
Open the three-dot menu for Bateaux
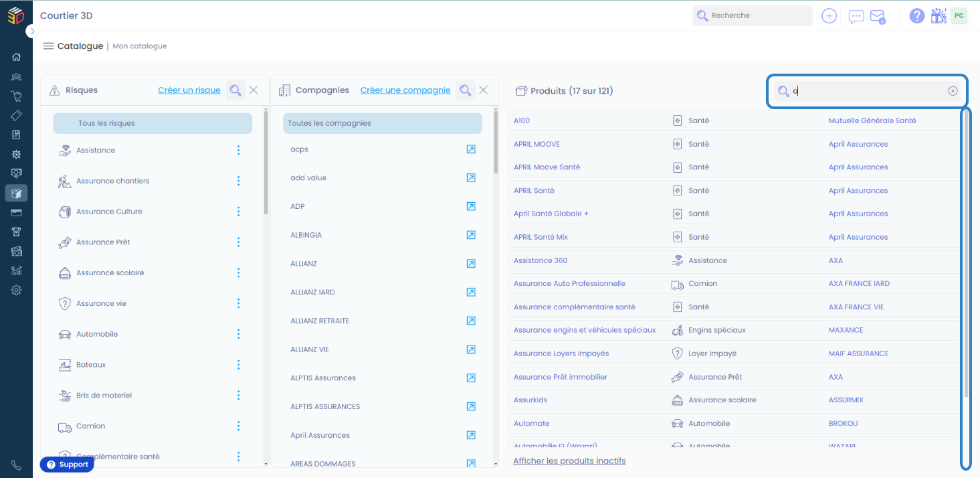tap(239, 365)
